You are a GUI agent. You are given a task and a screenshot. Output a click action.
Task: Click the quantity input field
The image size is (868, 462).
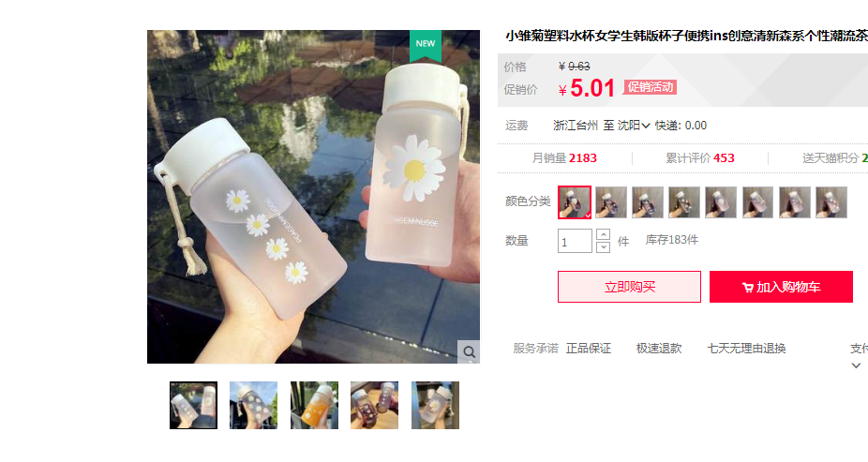(575, 241)
